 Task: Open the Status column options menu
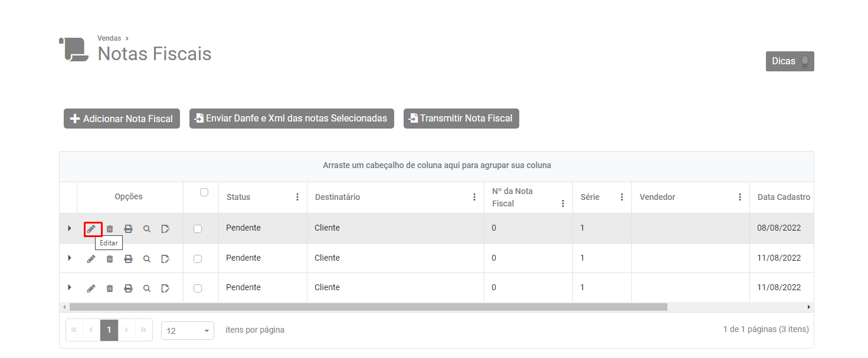click(297, 197)
